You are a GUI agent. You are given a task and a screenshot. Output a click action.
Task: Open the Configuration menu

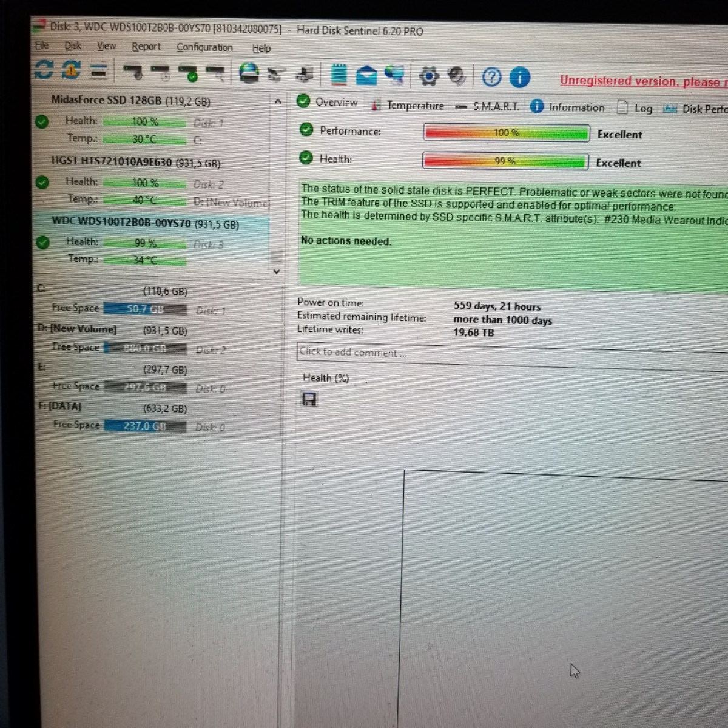[204, 47]
